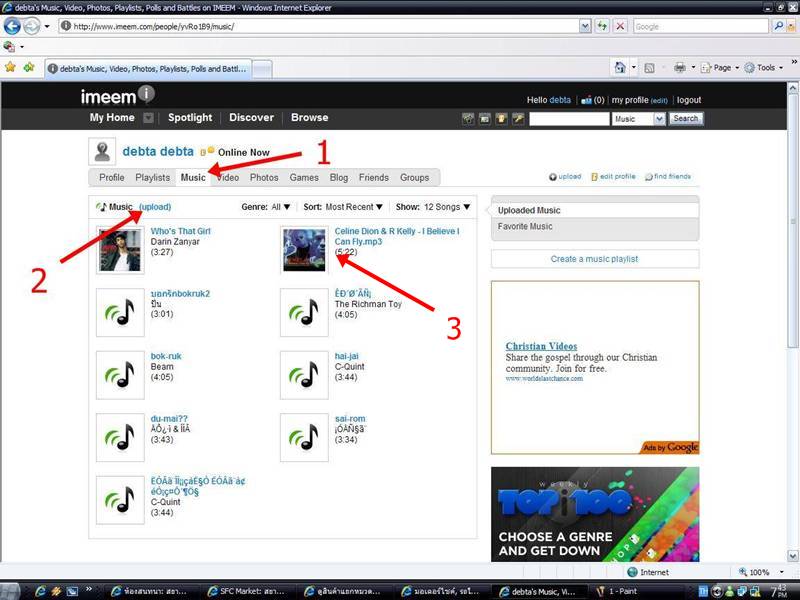Viewport: 800px width, 600px height.
Task: Click the Show Desktop quick launch icon
Action: tap(72, 591)
